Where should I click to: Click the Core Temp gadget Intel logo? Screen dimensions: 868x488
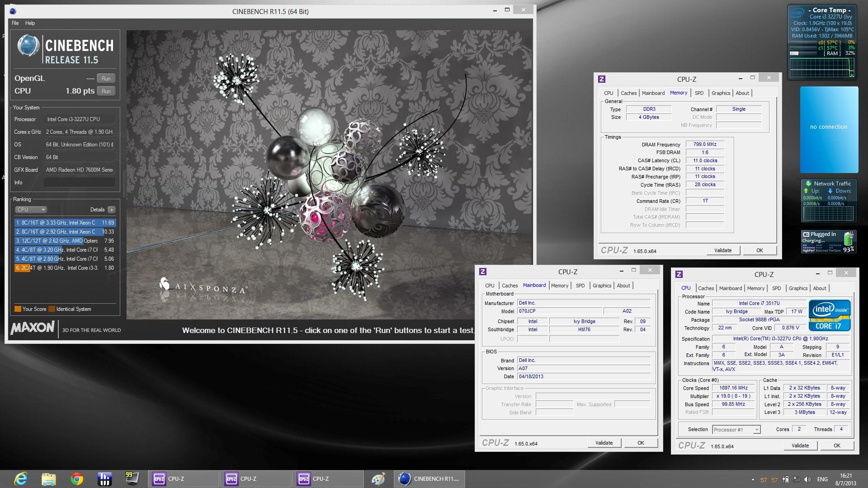[x=797, y=12]
